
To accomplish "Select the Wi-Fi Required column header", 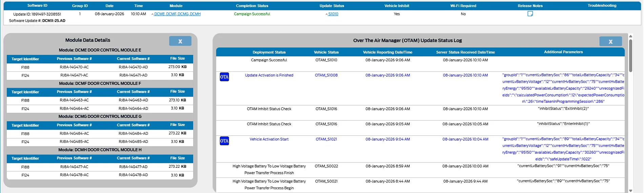I will (x=463, y=6).
